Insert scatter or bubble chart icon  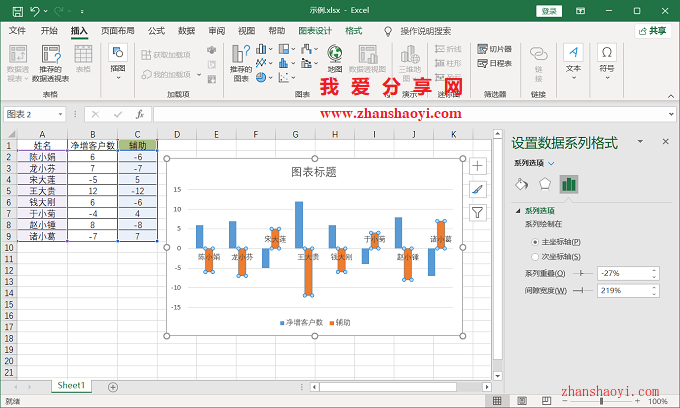[x=284, y=78]
